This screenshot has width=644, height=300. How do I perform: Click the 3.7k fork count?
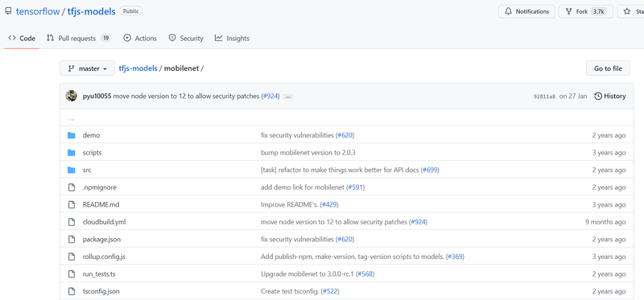597,11
